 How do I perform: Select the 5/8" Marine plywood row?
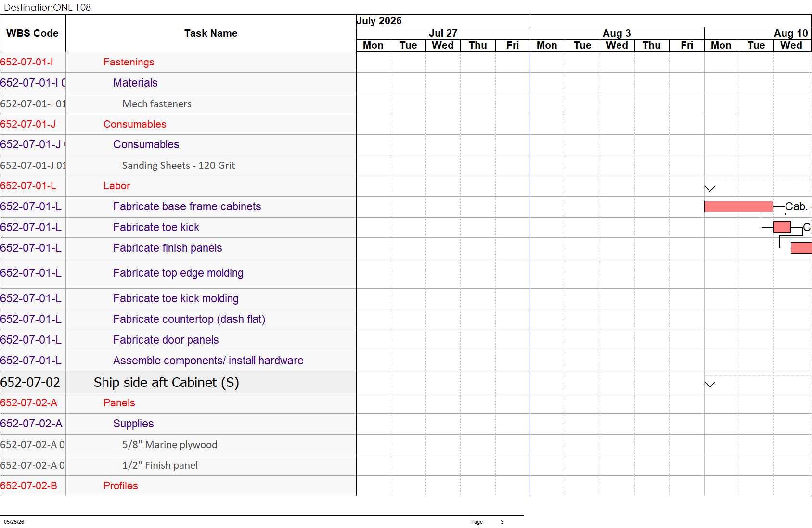(x=178, y=445)
